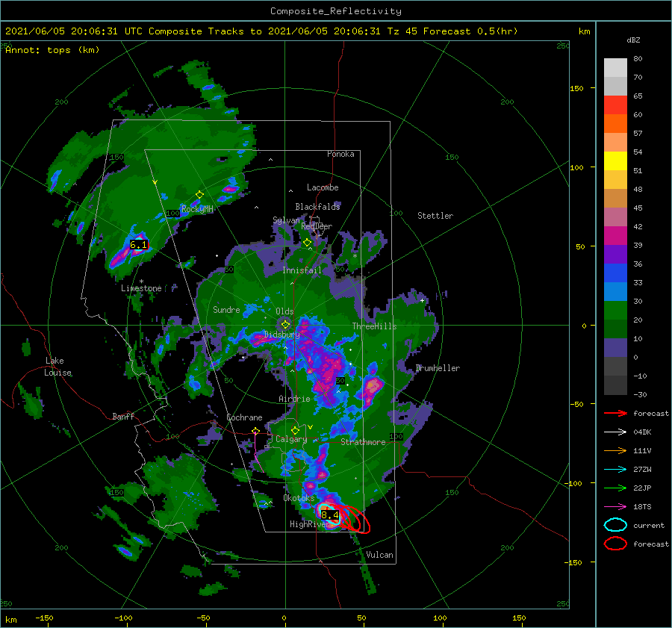The height and width of the screenshot is (628, 672).
Task: Click the RockyMH label
Action: (x=197, y=209)
